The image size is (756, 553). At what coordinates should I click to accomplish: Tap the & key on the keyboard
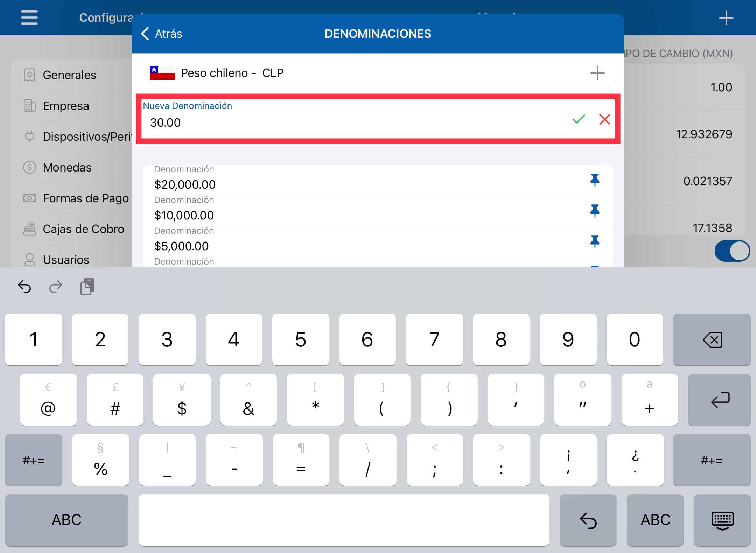[248, 400]
